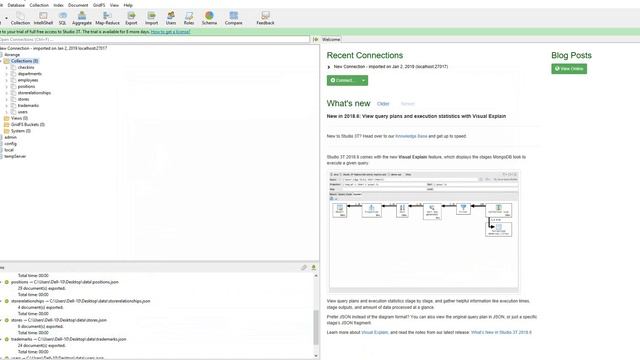640x360 pixels.
Task: Select the config database in tree
Action: (x=10, y=144)
